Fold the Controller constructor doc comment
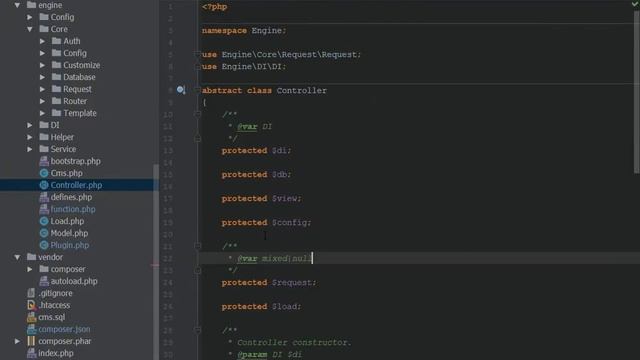Screen dimensions: 640x360 tap(198, 330)
